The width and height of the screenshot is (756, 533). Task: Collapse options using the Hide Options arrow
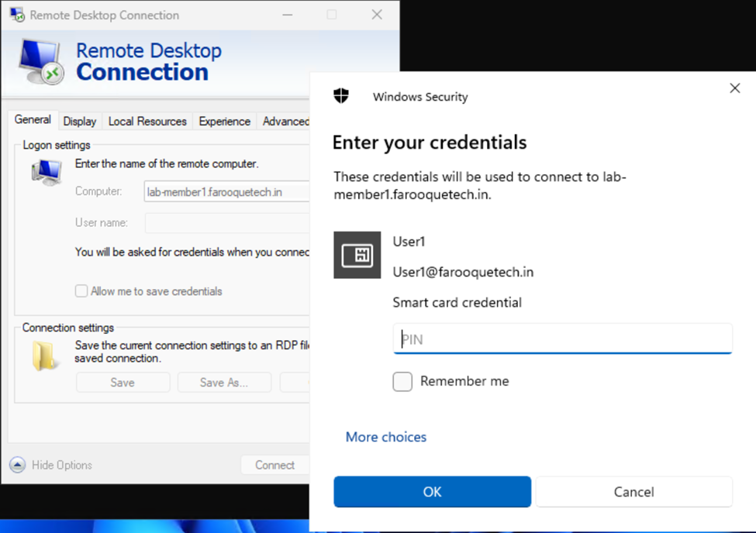(17, 465)
